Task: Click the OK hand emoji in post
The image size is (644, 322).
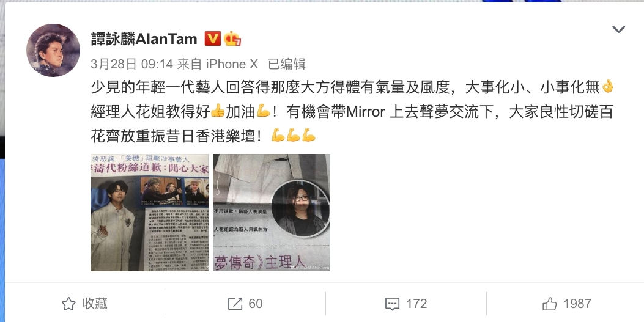Action: pos(607,87)
